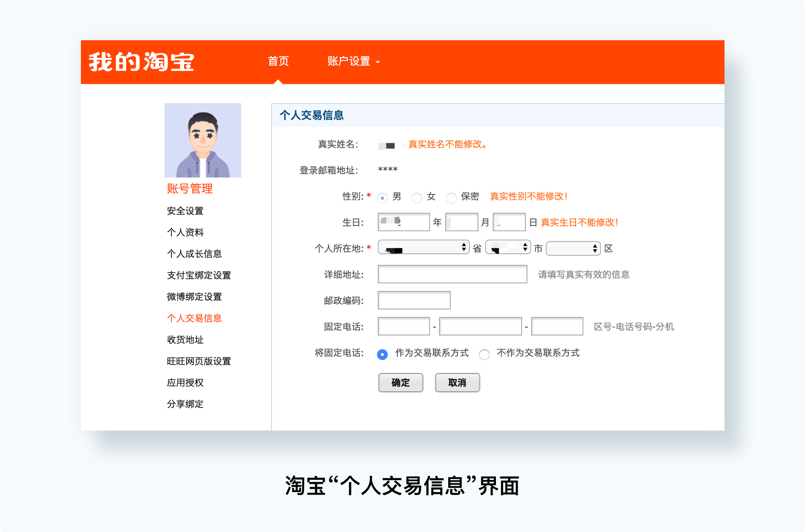Screen dimensions: 805x532
Task: Expand the city (市) dropdown
Action: [508, 247]
